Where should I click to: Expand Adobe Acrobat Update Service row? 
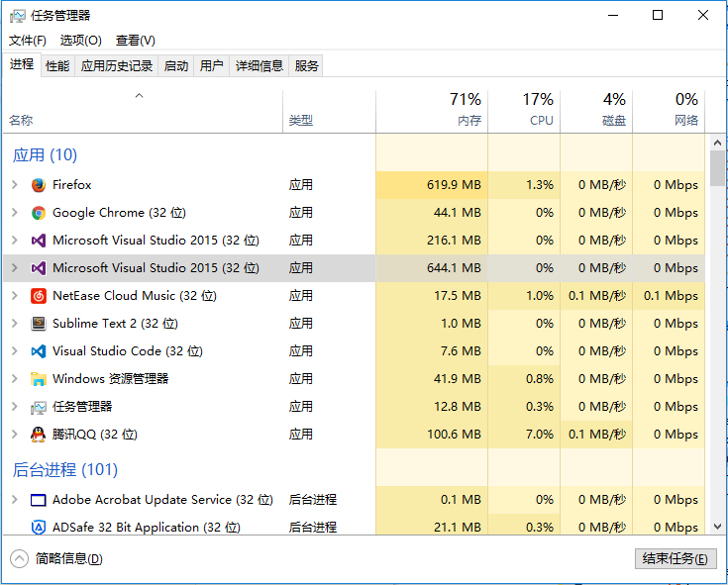click(15, 500)
